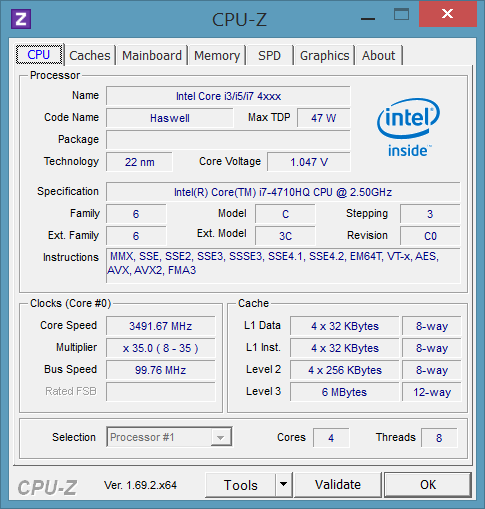Click the Level 3 value 6 MBytes

(x=345, y=392)
